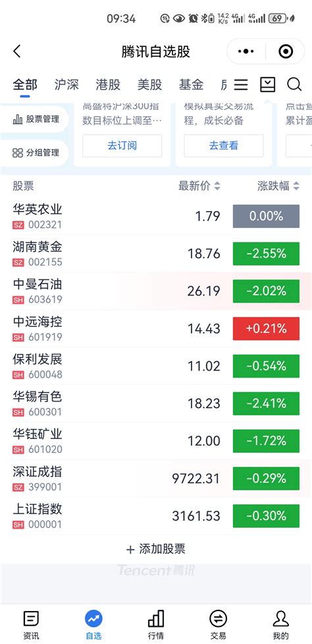Tap 添加股票 to add stock
312x644 pixels.
tap(156, 549)
